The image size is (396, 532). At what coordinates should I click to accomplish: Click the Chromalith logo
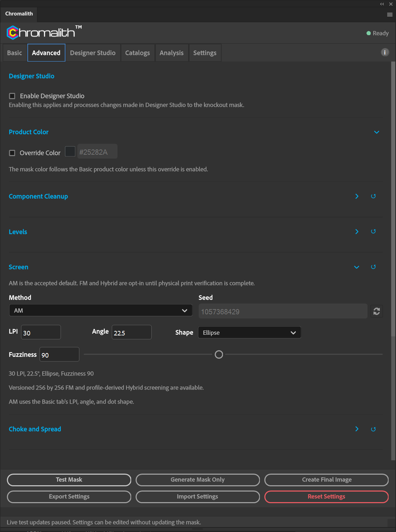tap(44, 32)
